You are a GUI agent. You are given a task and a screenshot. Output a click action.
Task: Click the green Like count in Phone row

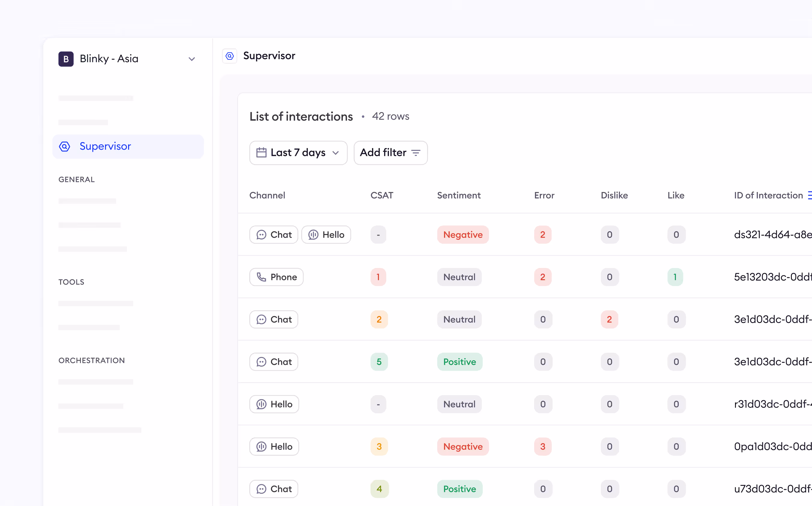pyautogui.click(x=675, y=277)
